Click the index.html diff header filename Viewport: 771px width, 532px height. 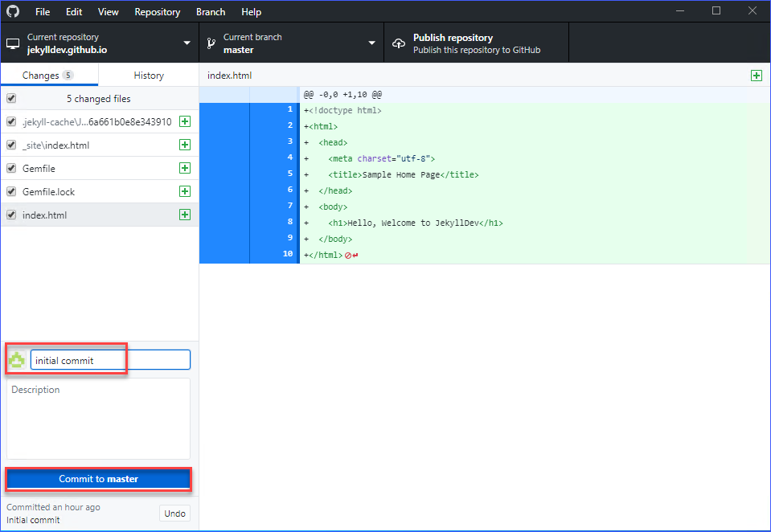point(230,76)
